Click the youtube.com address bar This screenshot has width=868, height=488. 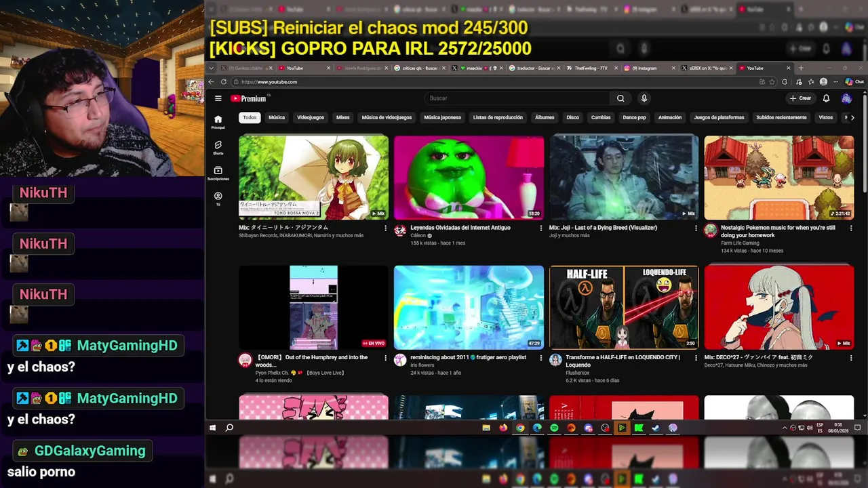(495, 81)
